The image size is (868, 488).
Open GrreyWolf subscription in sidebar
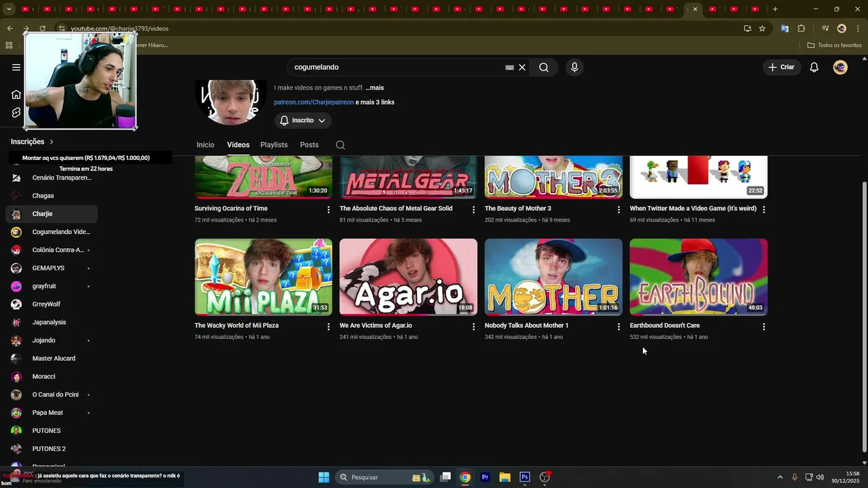[52, 304]
